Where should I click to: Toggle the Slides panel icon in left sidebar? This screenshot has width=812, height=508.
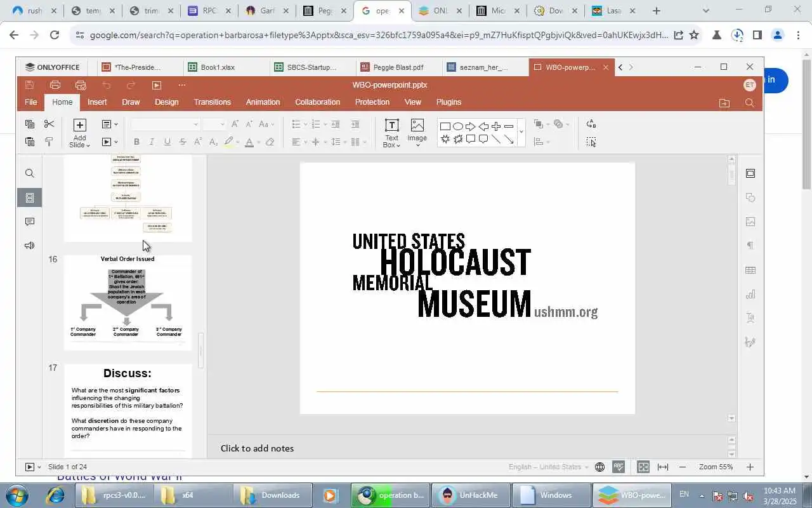coord(30,197)
